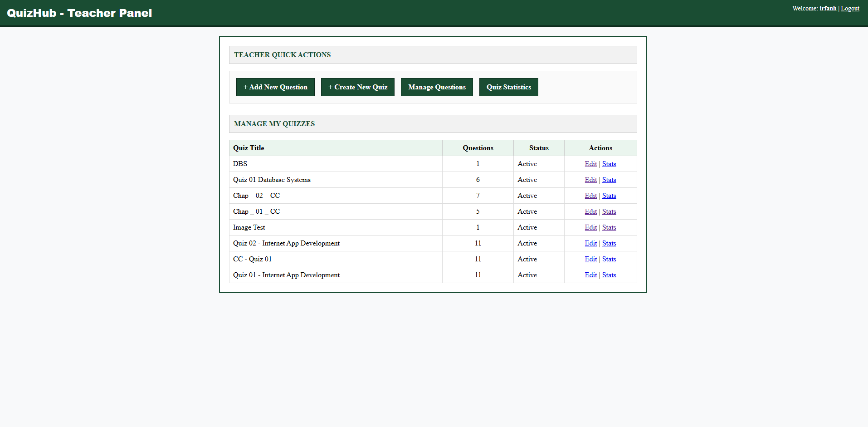Click question count 6 for Quiz 01 Database Systems
Screen dimensions: 868x427
[478, 180]
